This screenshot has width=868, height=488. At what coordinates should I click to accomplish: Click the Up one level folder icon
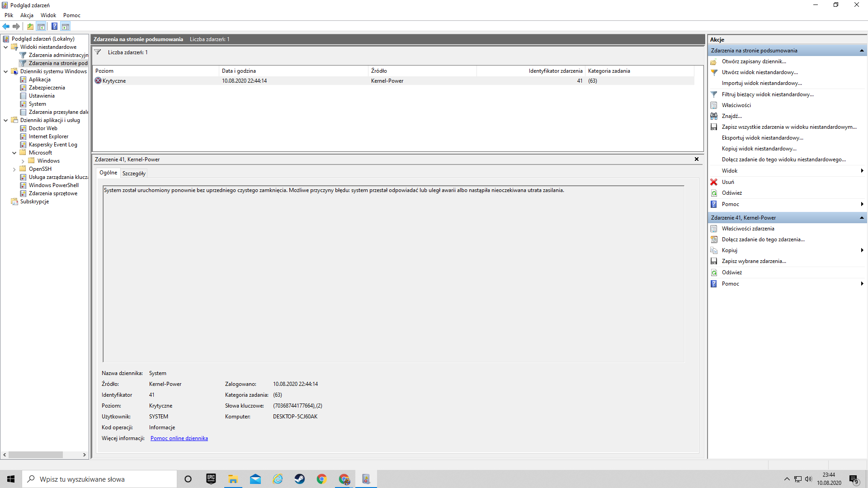[x=30, y=26]
